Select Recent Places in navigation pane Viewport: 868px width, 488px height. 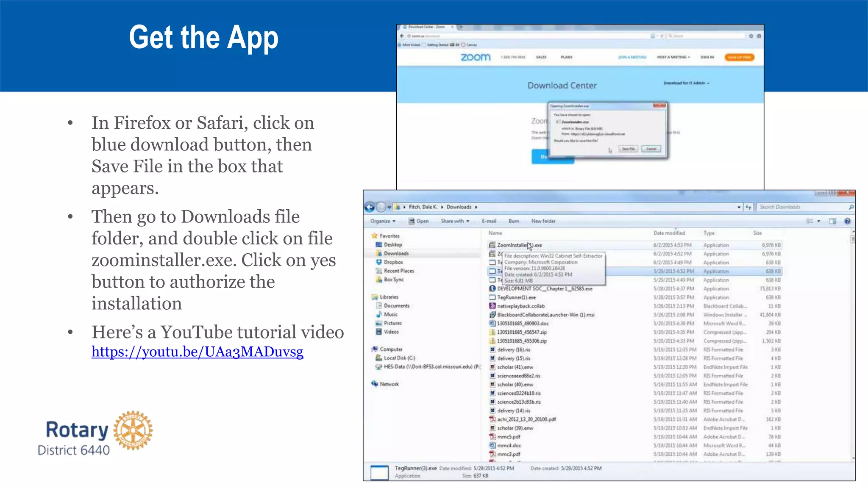coord(395,271)
